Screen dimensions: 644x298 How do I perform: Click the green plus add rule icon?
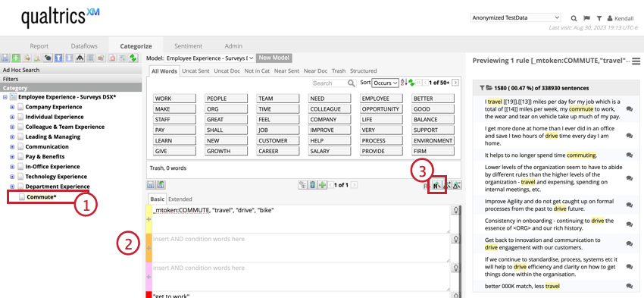pos(322,185)
